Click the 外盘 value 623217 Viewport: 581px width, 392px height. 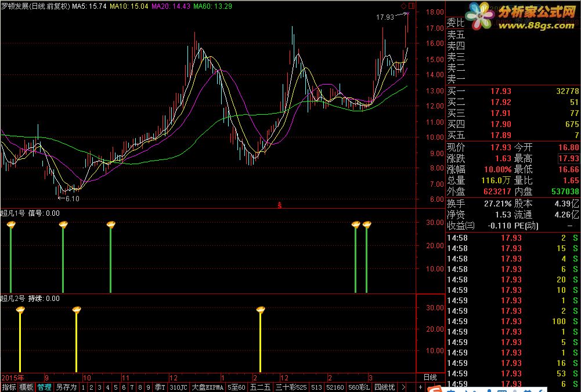(x=497, y=191)
